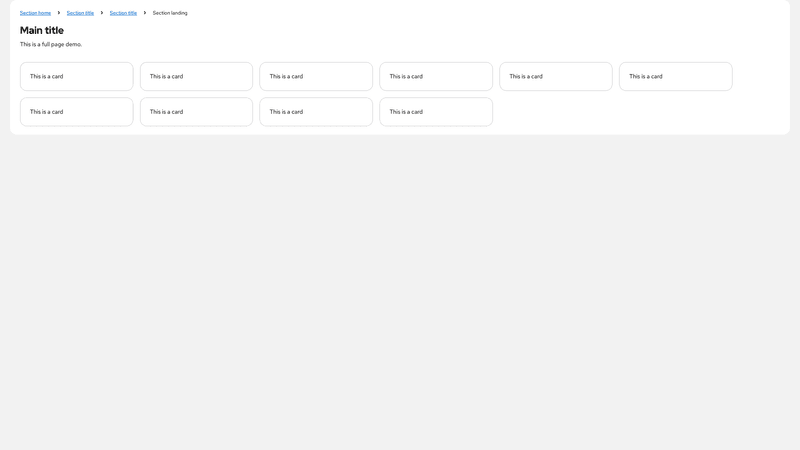
Task: Click the empty gray area below the content panel
Action: pos(400,300)
